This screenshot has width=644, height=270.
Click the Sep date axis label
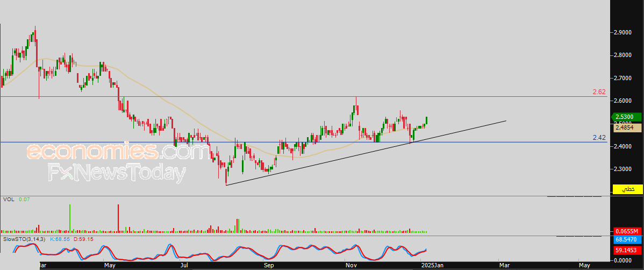[x=269, y=266]
